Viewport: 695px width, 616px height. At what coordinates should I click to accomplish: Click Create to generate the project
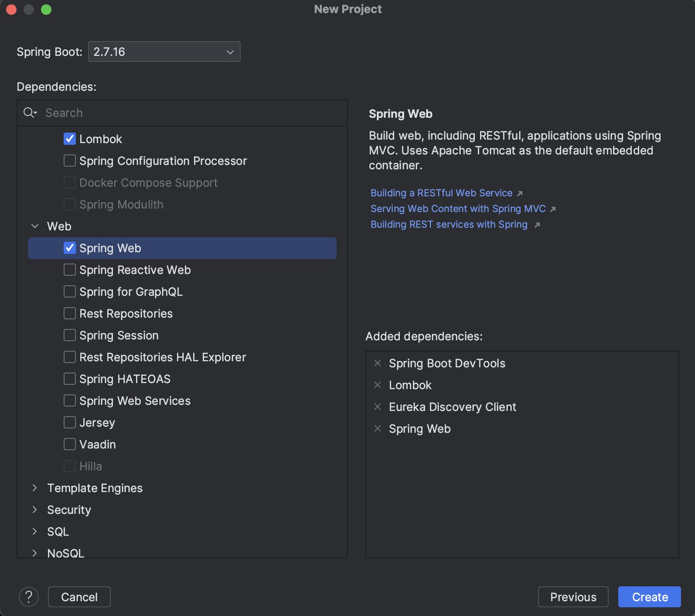pos(650,597)
